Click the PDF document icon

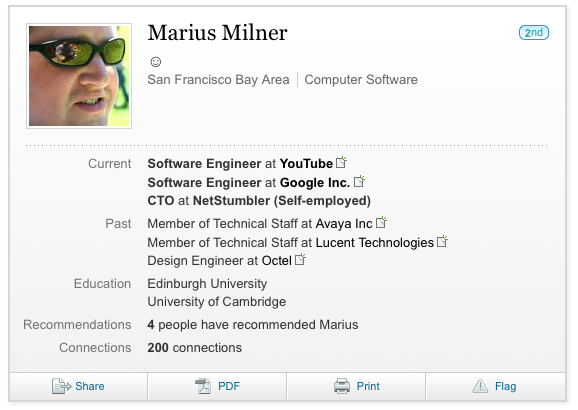click(x=203, y=386)
